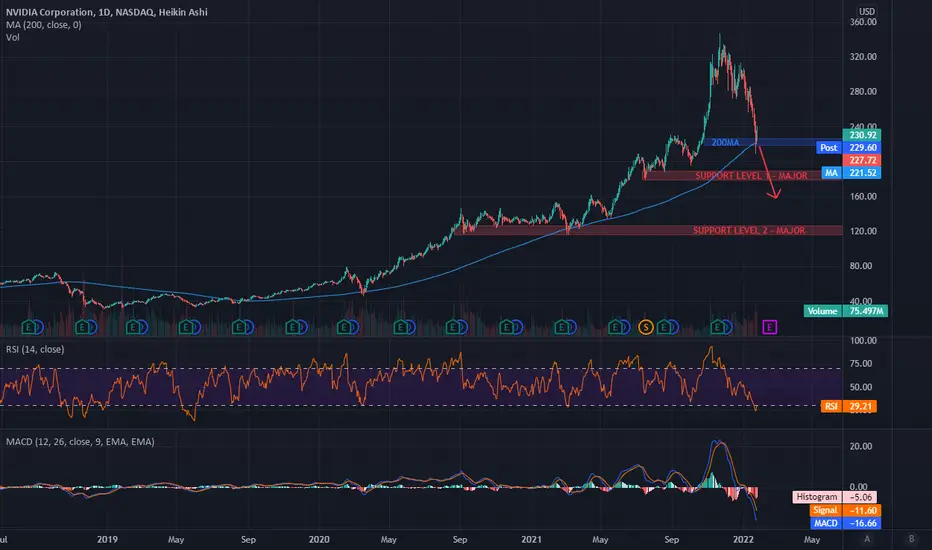The image size is (932, 550).
Task: Click the MA 221.52 price label
Action: [851, 173]
